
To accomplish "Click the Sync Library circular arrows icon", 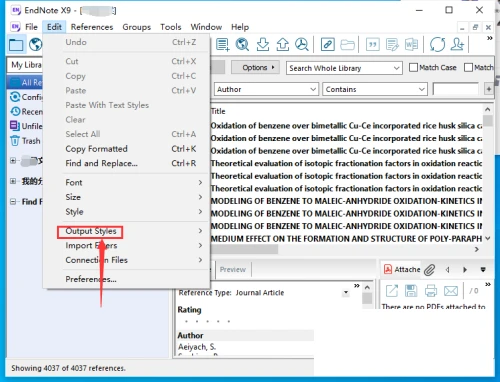I will pyautogui.click(x=437, y=44).
